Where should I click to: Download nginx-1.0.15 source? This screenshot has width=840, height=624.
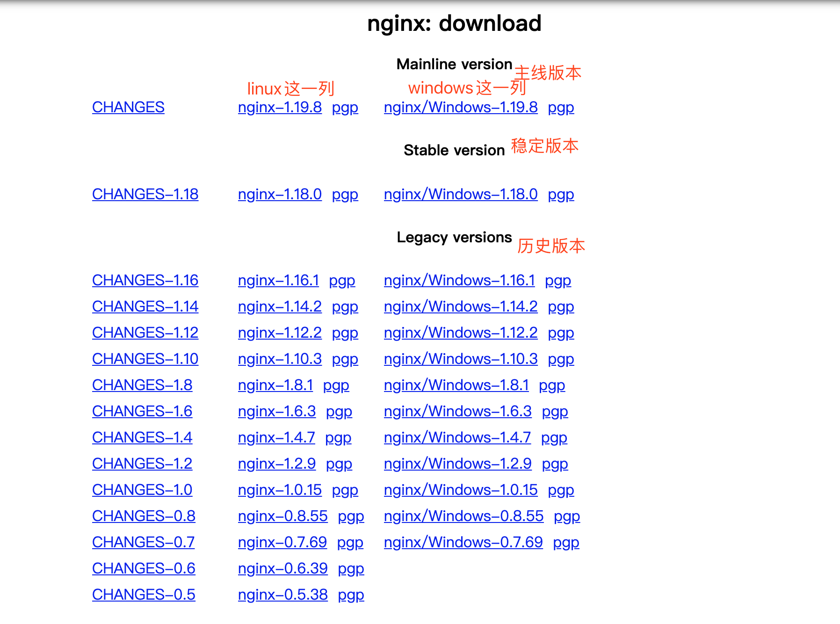(280, 490)
